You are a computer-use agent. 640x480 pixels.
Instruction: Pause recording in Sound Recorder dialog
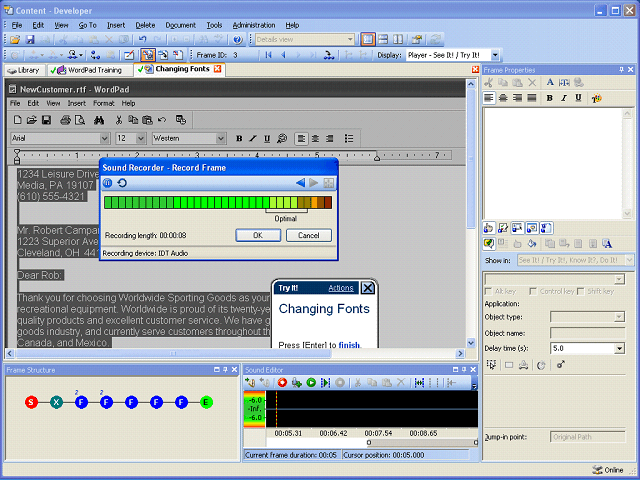pos(107,183)
